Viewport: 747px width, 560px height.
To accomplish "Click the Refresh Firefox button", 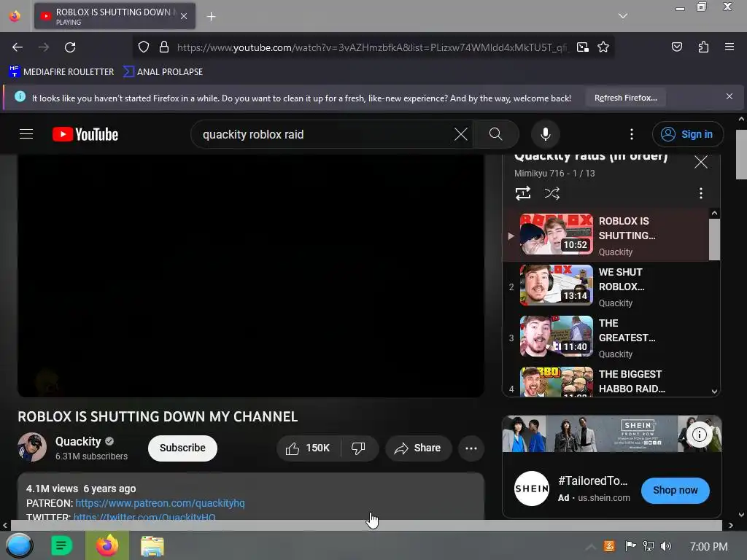I will [625, 98].
